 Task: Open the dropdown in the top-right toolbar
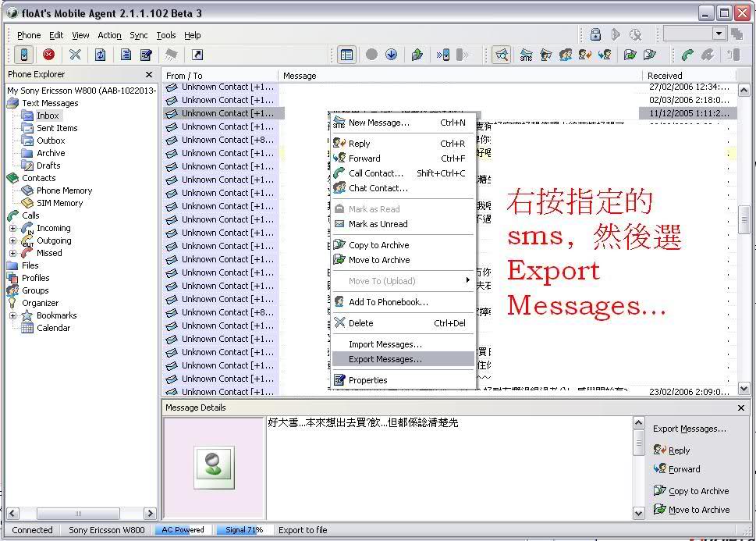point(719,34)
